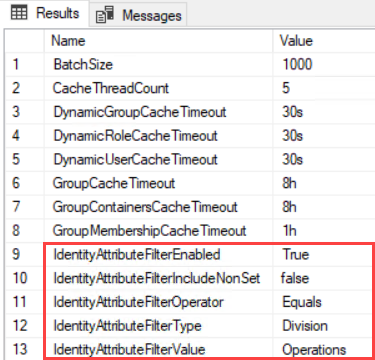Click the 1h value cell
The image size is (375, 360).
pyautogui.click(x=324, y=230)
